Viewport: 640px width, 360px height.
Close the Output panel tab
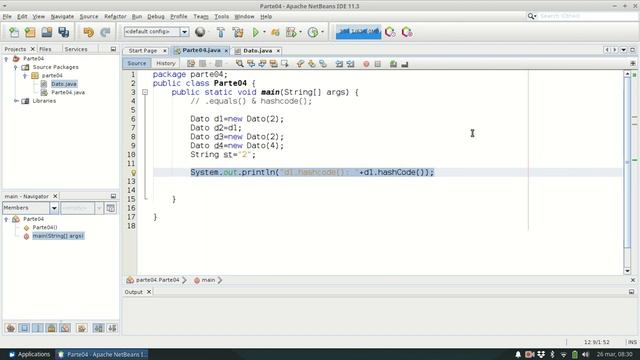tap(149, 292)
